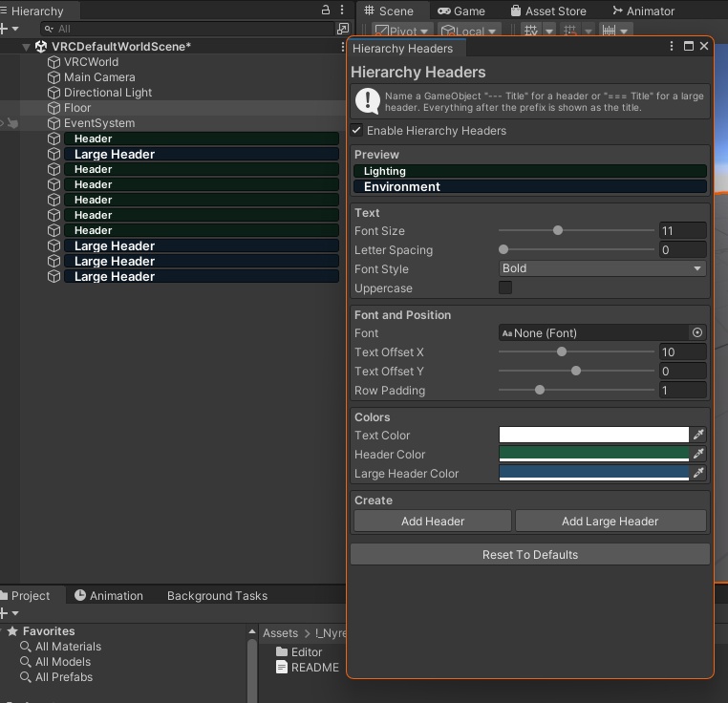
Task: Switch to the Animation tab
Action: [x=109, y=595]
